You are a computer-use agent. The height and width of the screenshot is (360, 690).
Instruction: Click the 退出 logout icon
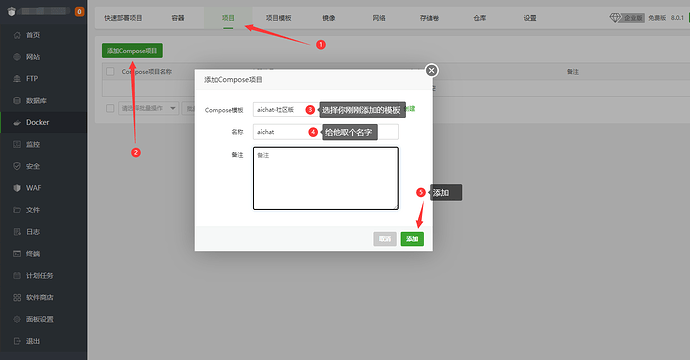click(x=17, y=341)
